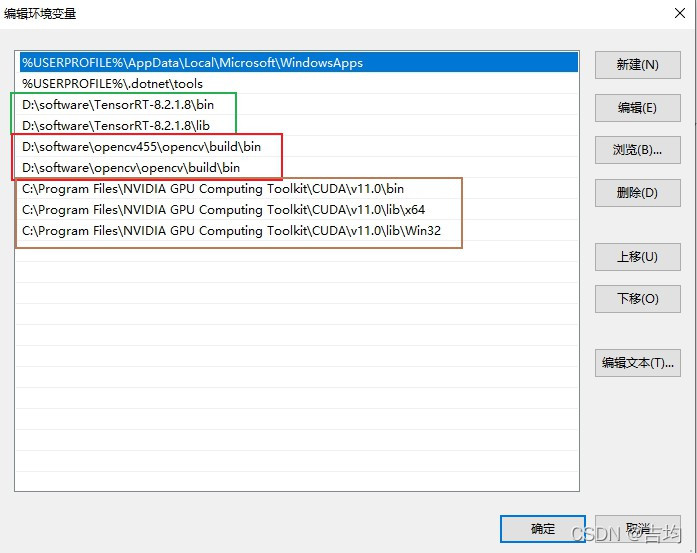
Task: Select the CUDA\v11.0\lib\x64 path entry
Action: click(x=298, y=209)
